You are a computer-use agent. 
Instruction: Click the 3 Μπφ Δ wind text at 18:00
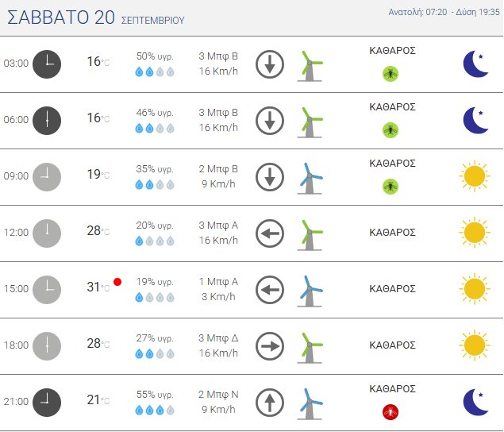coord(218,338)
